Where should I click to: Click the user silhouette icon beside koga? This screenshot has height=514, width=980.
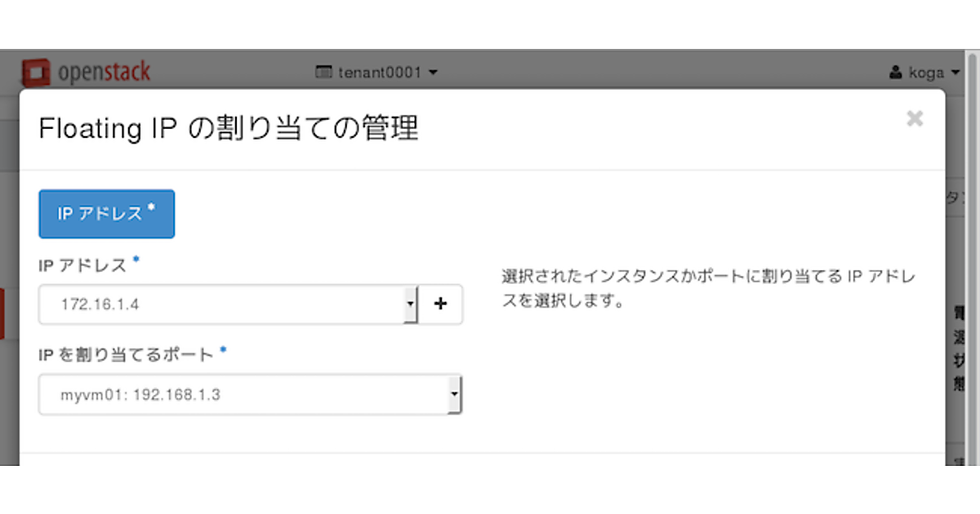click(896, 73)
